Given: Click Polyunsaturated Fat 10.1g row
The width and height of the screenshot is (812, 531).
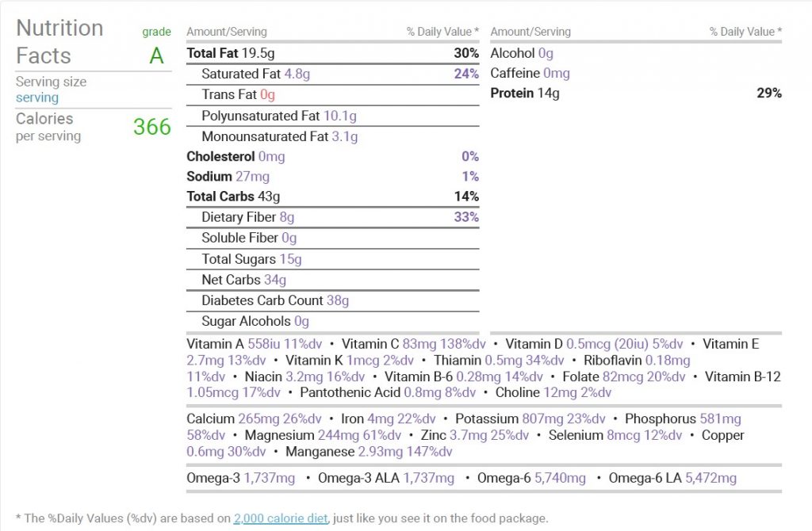Looking at the screenshot, I should (332, 116).
